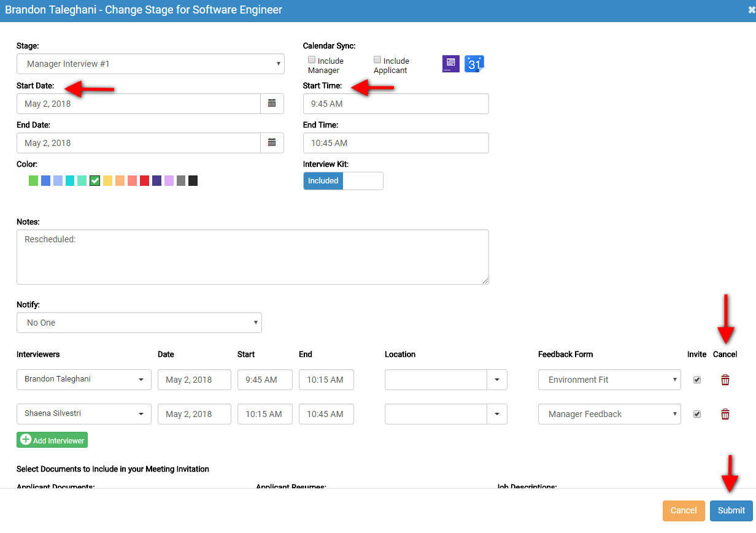Uncheck Invite for Brandon Taleghani
This screenshot has width=756, height=533.
point(697,380)
